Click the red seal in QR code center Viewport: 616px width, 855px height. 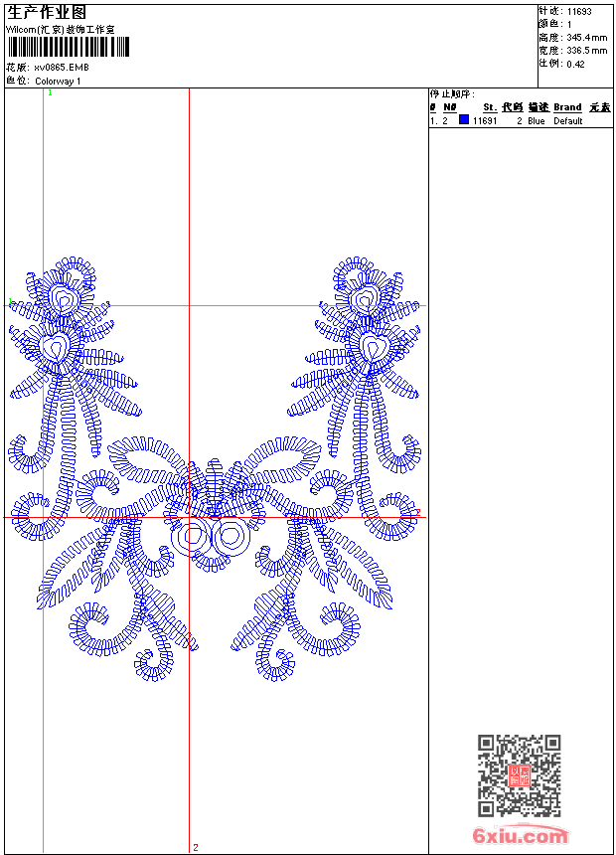click(519, 775)
